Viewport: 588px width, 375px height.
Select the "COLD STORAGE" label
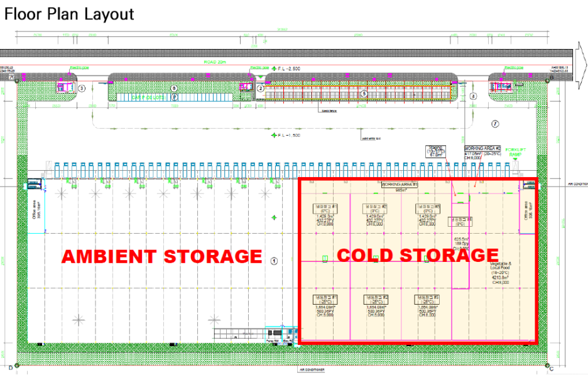418,255
